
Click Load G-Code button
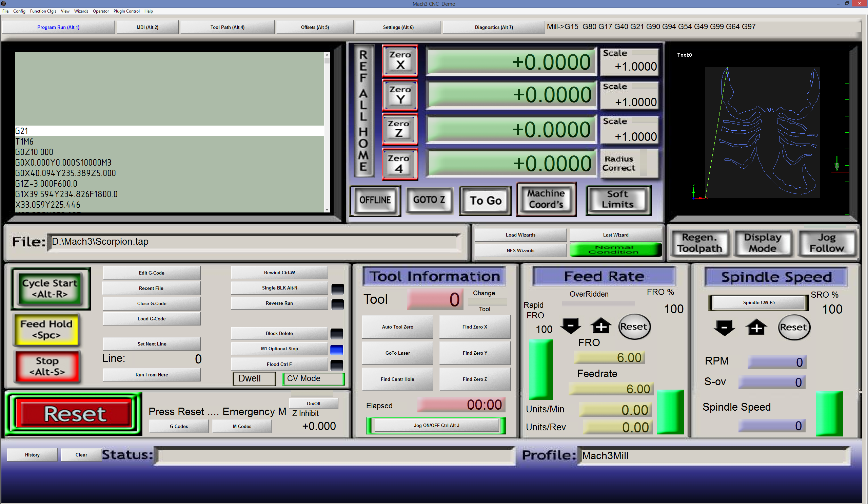click(x=152, y=319)
